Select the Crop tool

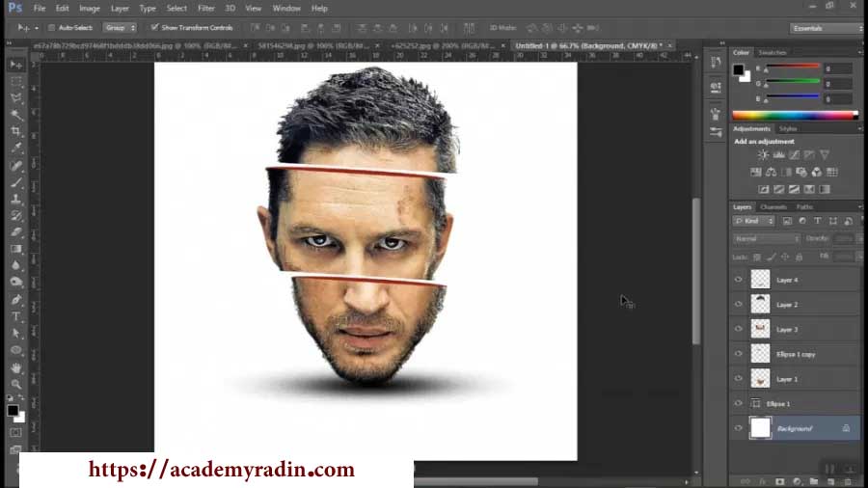click(x=16, y=131)
